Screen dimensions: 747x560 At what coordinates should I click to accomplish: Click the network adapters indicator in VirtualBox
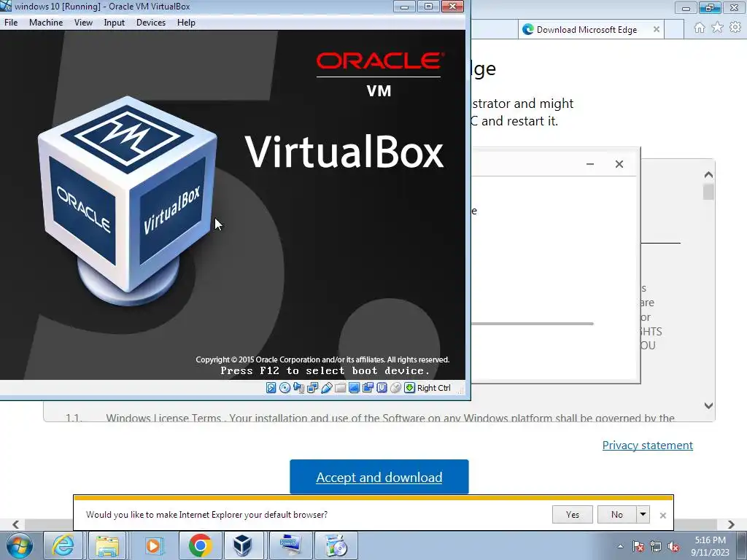[x=312, y=388]
